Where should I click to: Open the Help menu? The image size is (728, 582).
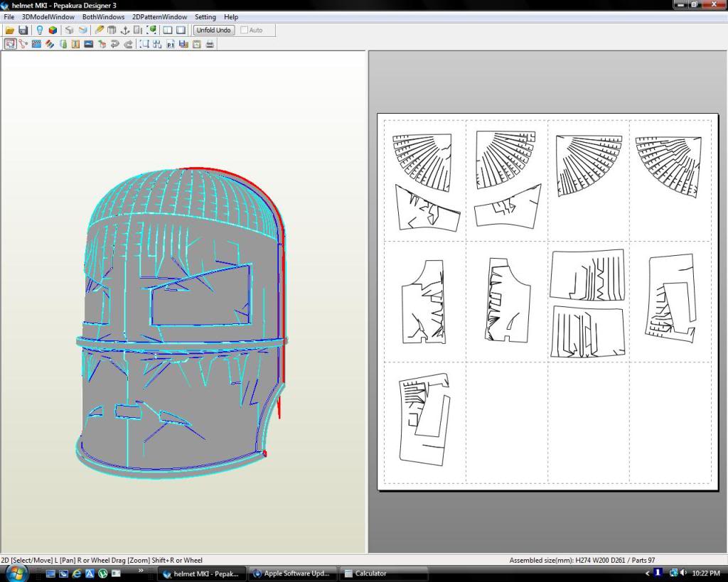(231, 17)
